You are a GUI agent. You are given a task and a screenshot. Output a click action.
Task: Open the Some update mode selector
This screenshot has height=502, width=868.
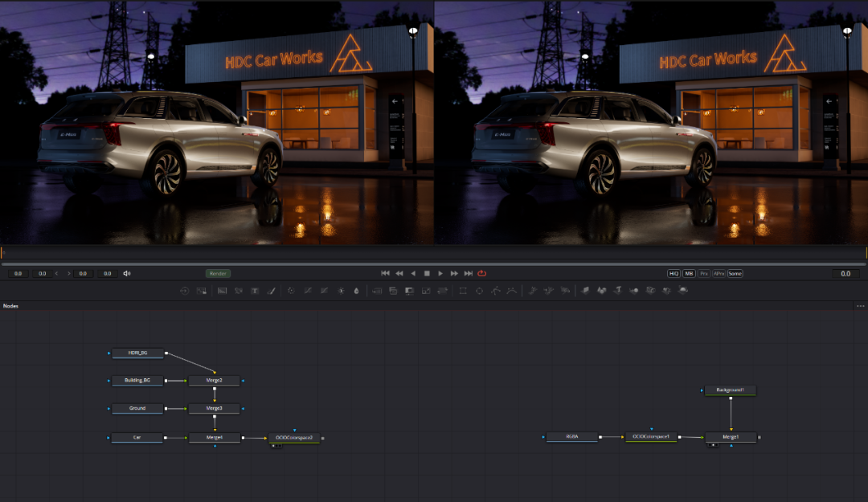[735, 273]
